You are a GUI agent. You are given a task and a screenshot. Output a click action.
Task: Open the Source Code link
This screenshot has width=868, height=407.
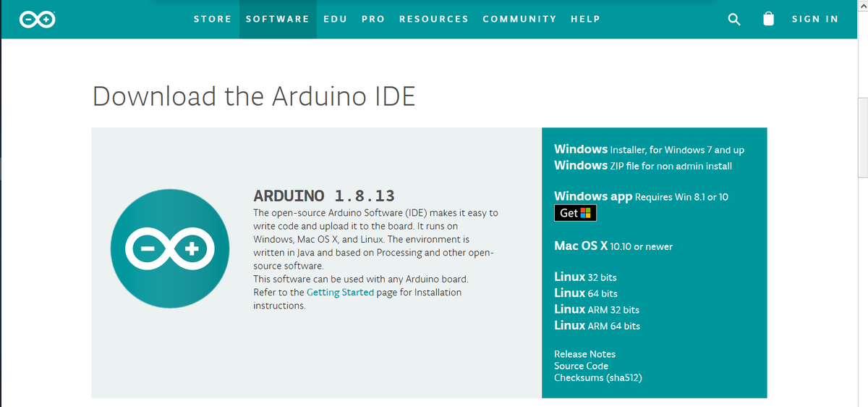[x=581, y=366]
